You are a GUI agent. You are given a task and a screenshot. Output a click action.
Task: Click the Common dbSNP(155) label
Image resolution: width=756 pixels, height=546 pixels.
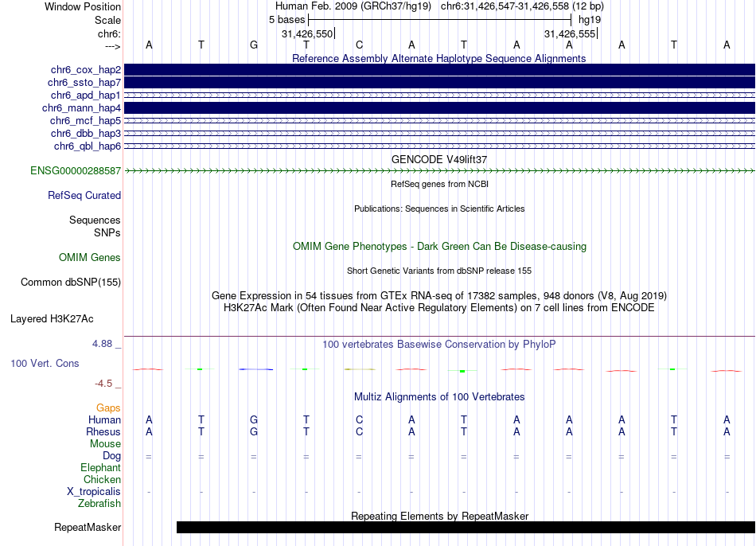71,283
